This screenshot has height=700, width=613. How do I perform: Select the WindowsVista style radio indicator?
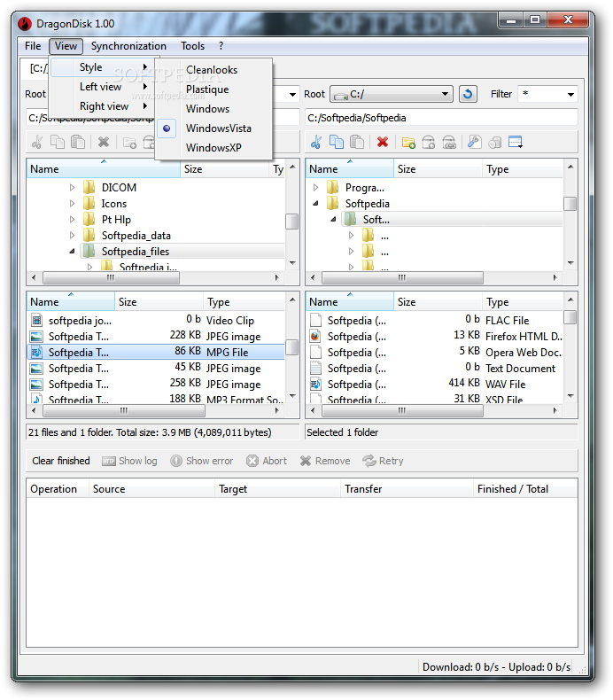click(167, 128)
